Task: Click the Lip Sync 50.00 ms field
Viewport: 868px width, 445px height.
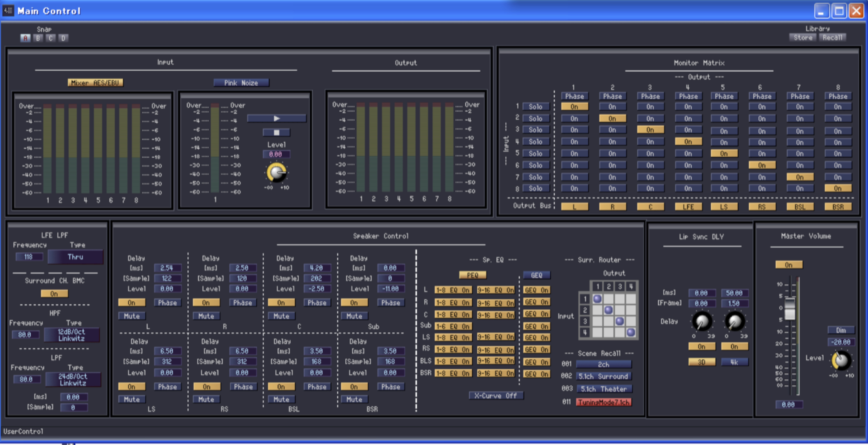Action: tap(735, 293)
